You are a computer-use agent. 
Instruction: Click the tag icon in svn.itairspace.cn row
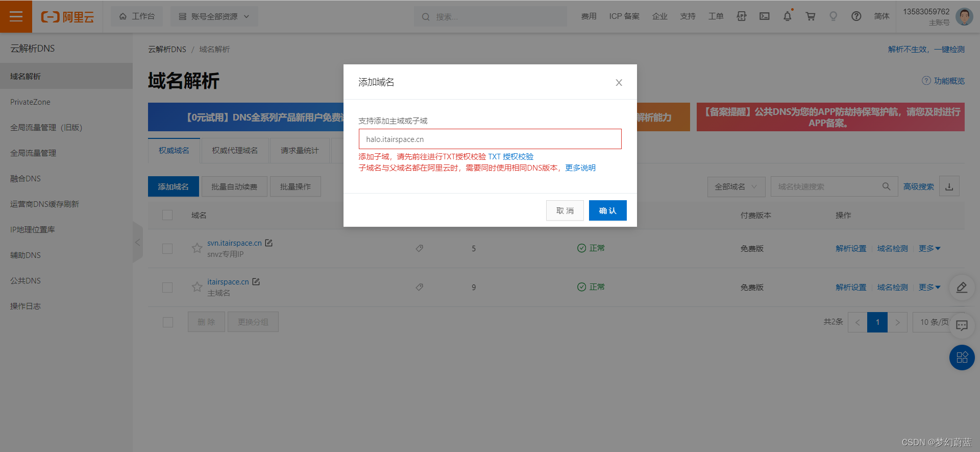[x=419, y=248]
